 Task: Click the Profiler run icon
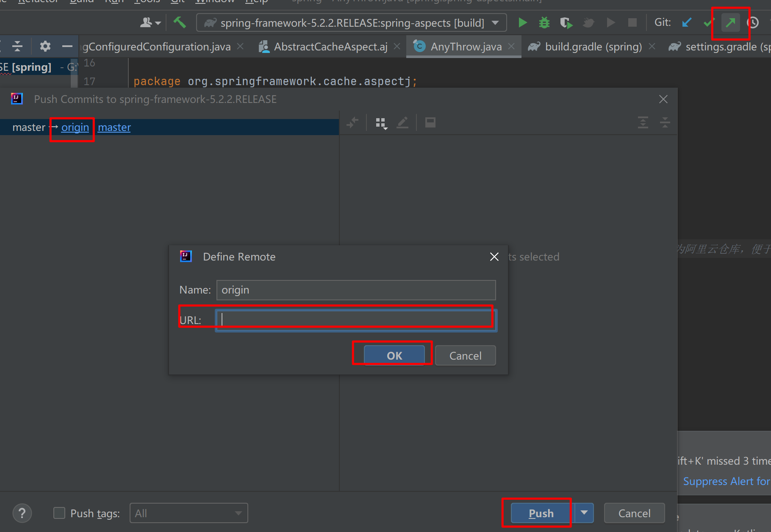588,22
